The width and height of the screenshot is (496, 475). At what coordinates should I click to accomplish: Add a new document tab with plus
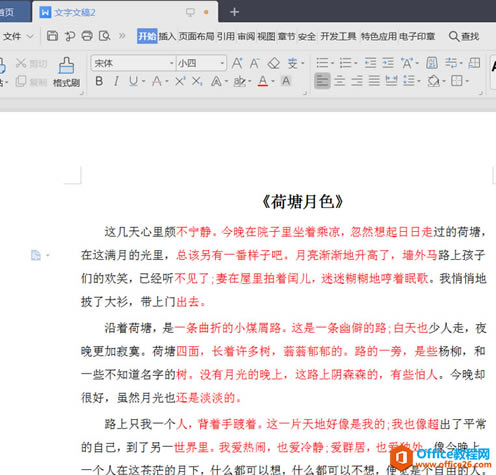(234, 12)
